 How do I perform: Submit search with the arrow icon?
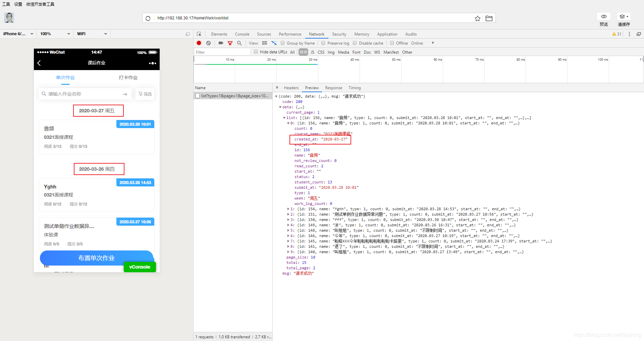click(125, 94)
